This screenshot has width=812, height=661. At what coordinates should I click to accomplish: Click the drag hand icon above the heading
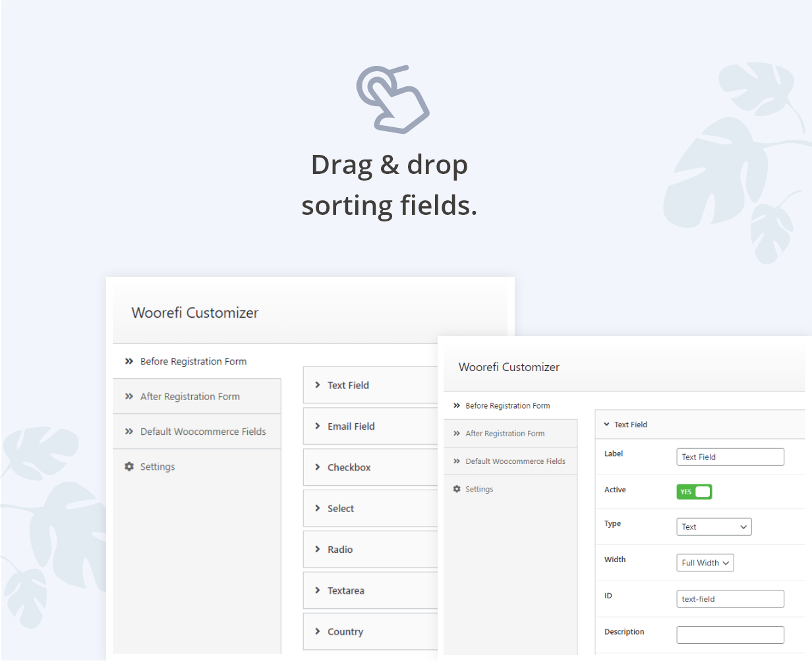click(x=393, y=99)
